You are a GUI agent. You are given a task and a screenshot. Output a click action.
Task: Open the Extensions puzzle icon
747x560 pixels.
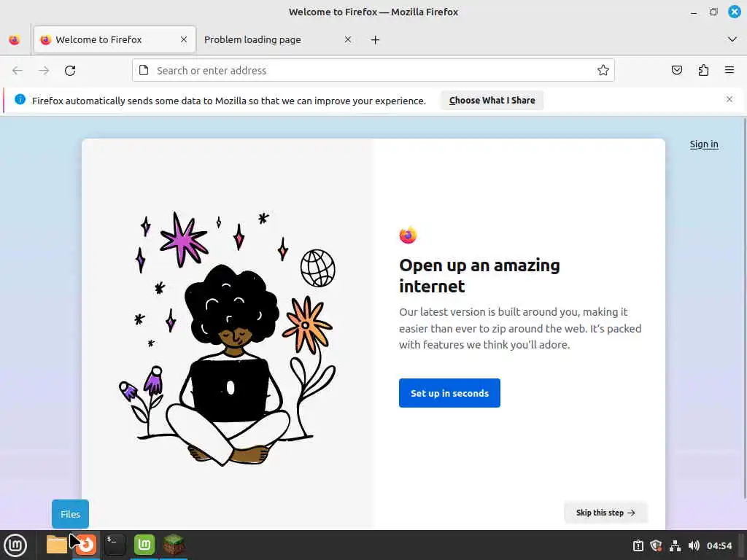point(703,71)
